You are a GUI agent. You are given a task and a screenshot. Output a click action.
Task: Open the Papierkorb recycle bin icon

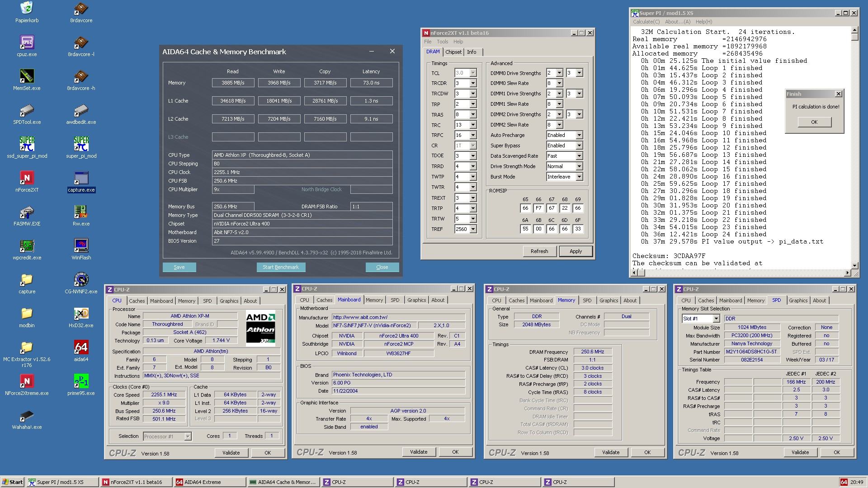(x=27, y=12)
